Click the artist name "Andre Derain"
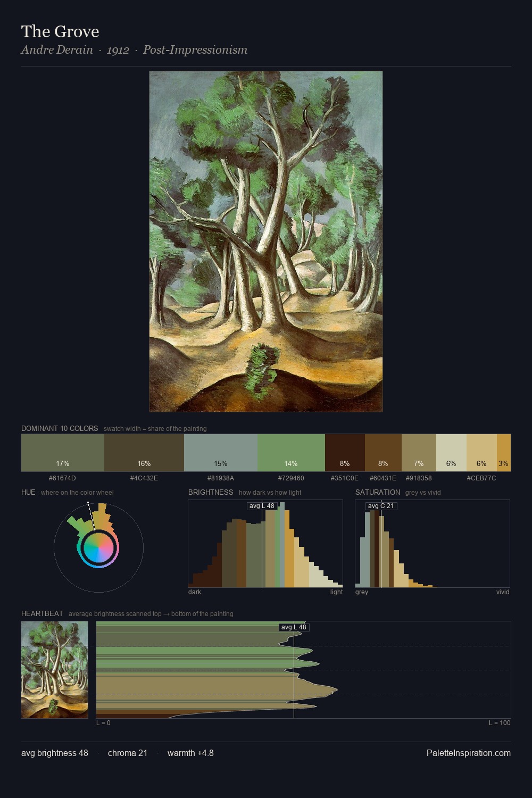Image resolution: width=532 pixels, height=798 pixels. tap(57, 50)
